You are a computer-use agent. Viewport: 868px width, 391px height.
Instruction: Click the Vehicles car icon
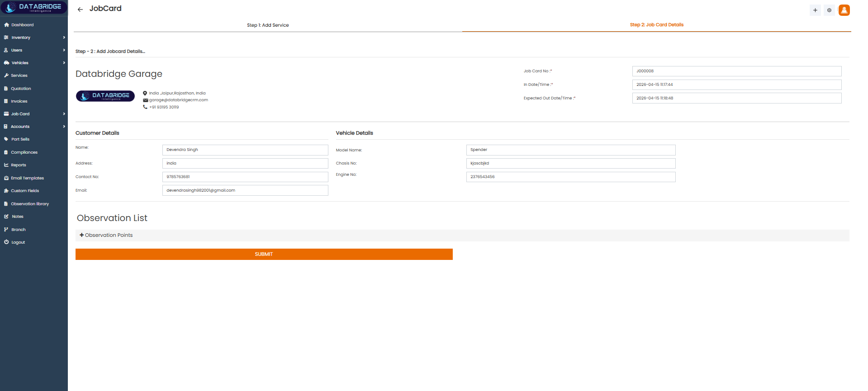point(6,63)
